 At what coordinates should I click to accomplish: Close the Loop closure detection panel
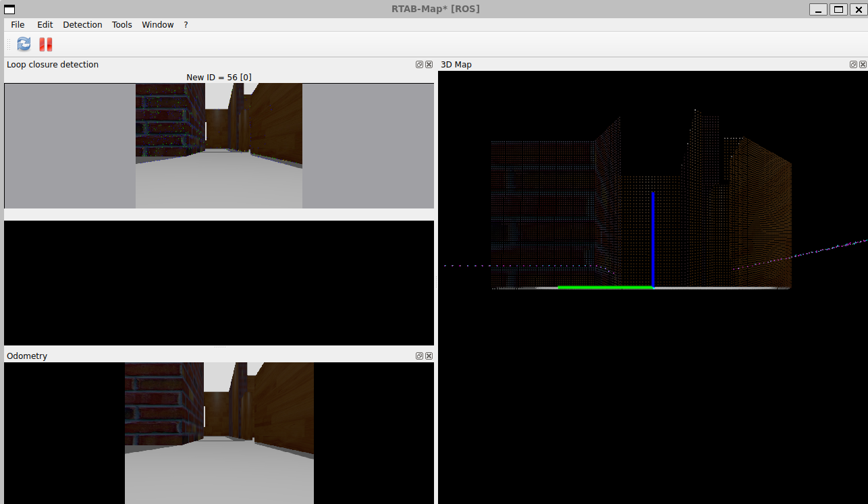coord(429,65)
